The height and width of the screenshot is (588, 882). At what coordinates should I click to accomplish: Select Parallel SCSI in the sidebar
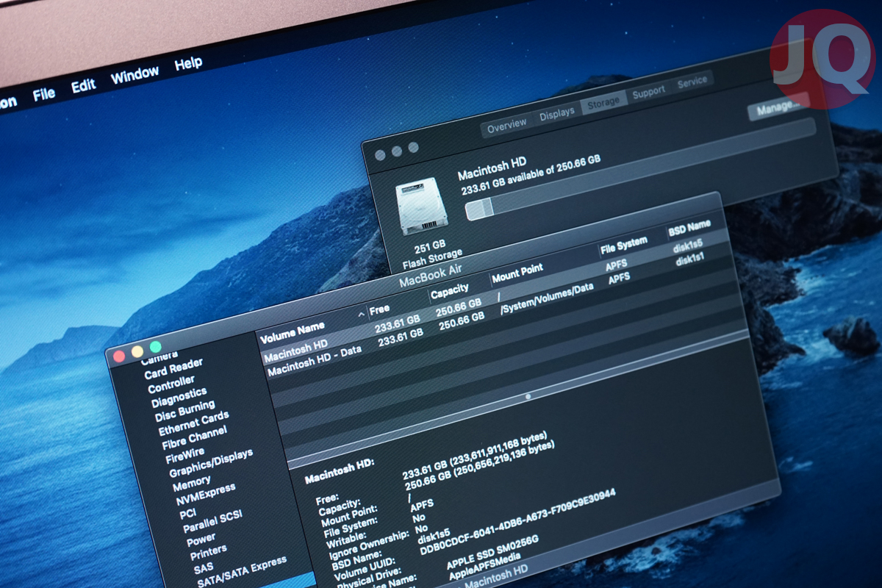[x=213, y=523]
